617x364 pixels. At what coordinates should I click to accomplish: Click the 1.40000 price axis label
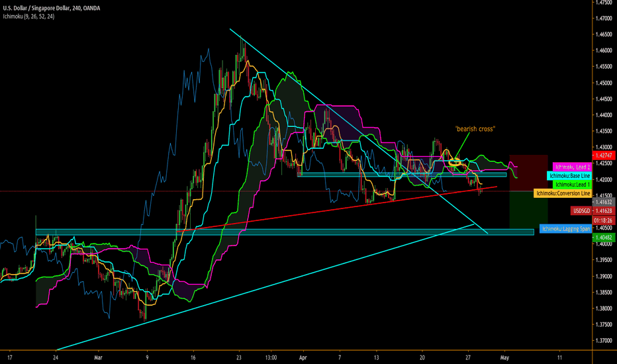(604, 244)
